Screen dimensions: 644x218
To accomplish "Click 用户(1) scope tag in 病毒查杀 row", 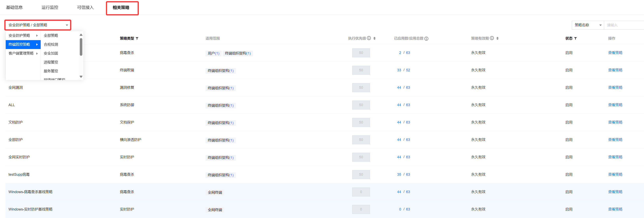I will tap(213, 53).
